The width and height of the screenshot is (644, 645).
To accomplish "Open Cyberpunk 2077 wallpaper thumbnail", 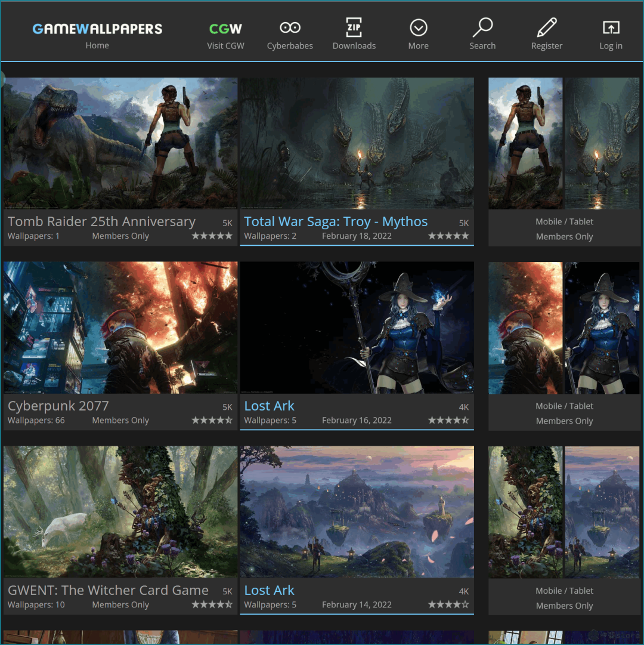I will click(120, 328).
